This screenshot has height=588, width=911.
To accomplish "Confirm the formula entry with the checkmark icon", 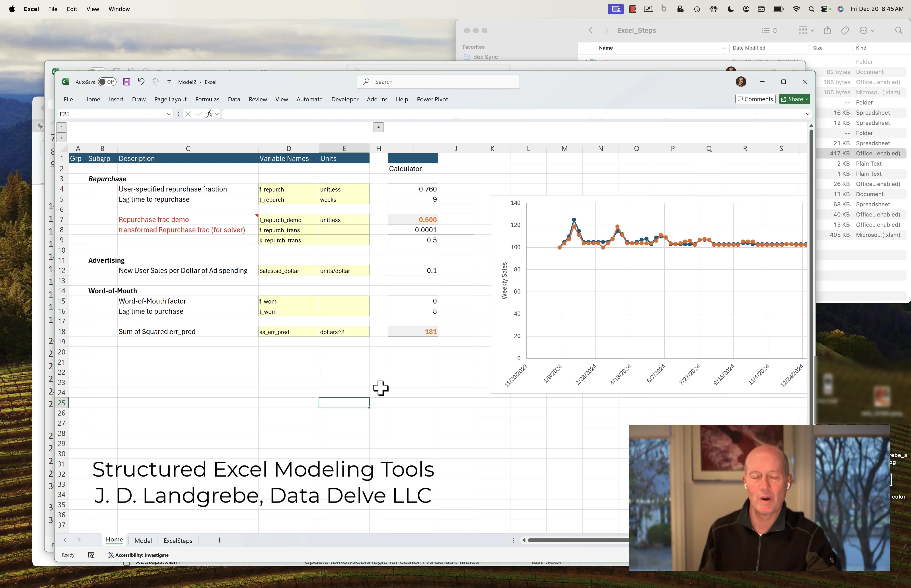I will pos(198,114).
